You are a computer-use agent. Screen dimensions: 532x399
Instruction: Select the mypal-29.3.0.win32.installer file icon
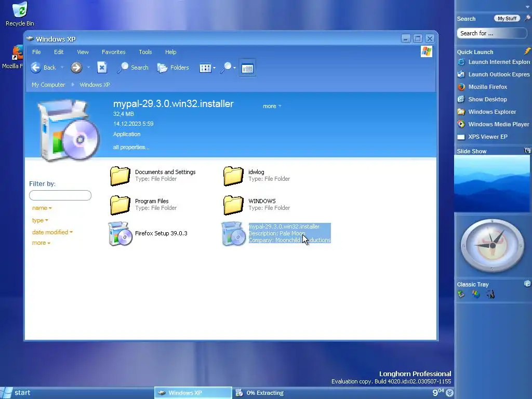(x=233, y=233)
